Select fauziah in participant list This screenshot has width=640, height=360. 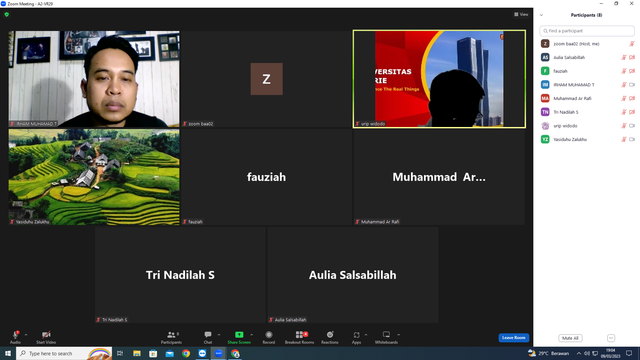587,71
